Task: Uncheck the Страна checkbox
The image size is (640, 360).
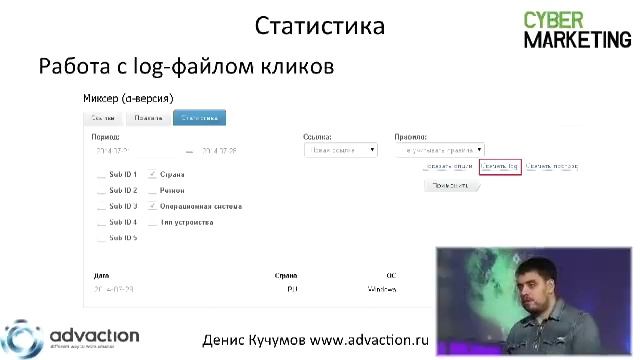Action: (152, 174)
